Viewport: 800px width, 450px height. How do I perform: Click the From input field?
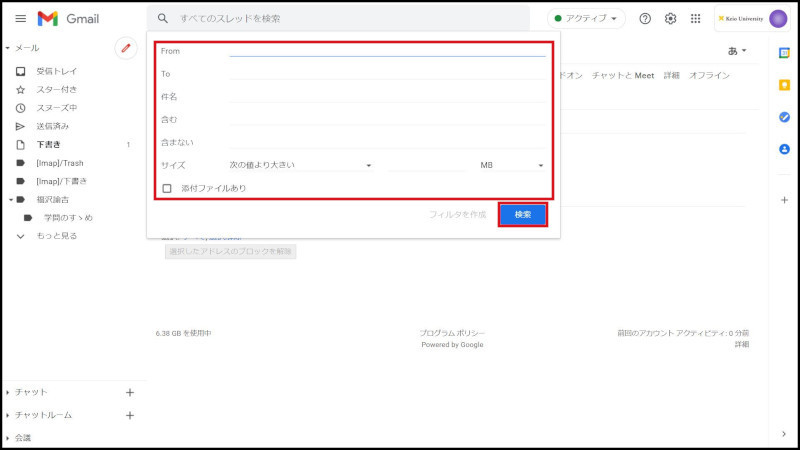[386, 50]
